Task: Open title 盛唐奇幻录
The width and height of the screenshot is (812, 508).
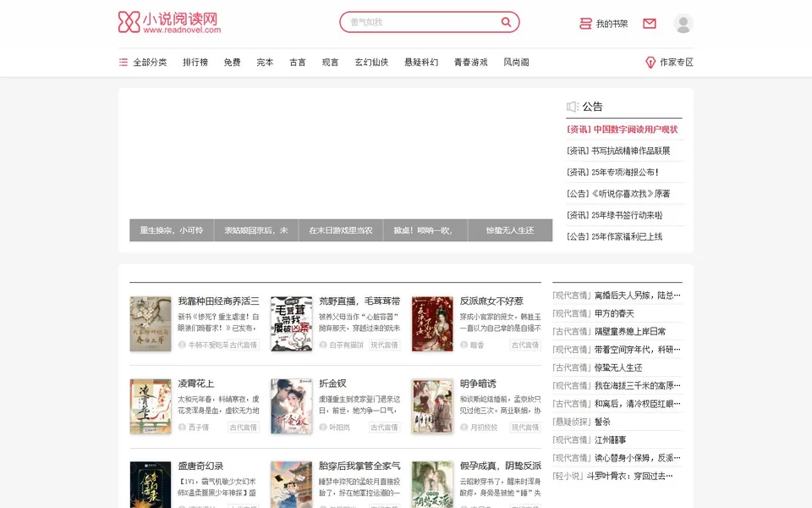Action: [x=200, y=466]
